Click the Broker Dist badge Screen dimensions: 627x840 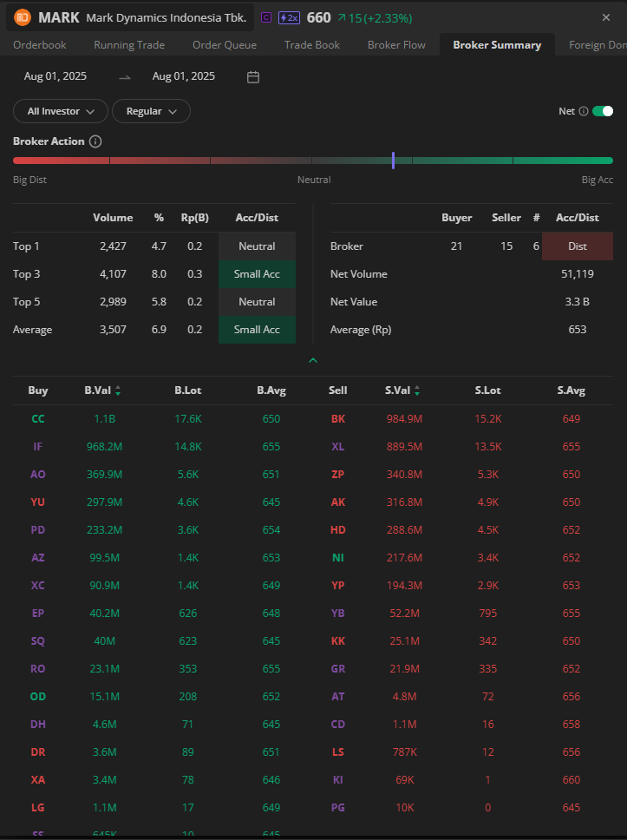(578, 246)
